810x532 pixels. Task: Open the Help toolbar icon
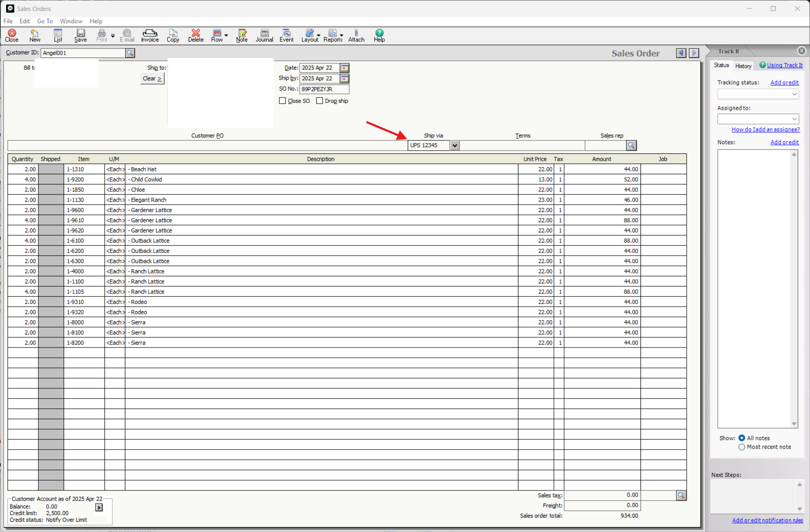tap(379, 36)
